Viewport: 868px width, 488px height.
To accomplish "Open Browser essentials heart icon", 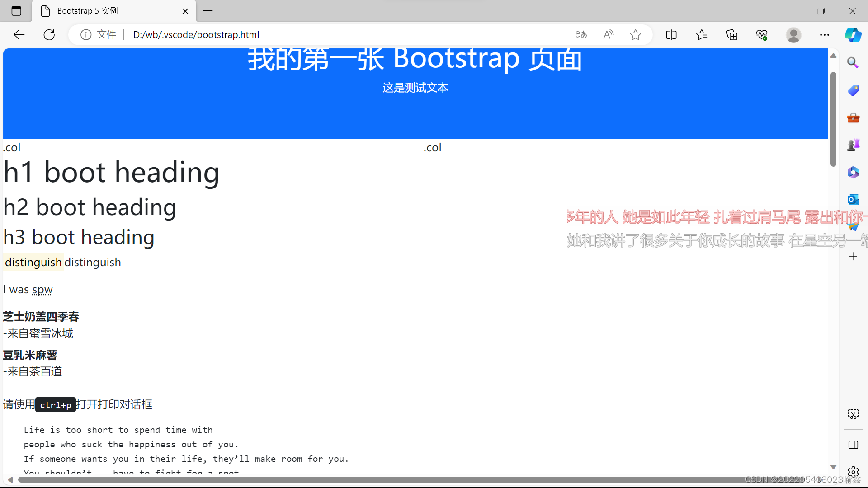I will point(762,35).
